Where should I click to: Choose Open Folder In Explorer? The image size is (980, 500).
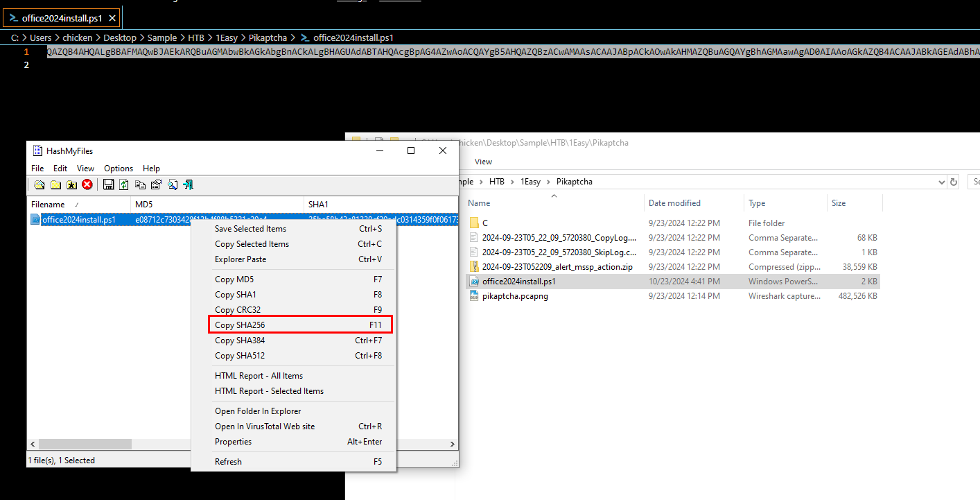click(298, 411)
